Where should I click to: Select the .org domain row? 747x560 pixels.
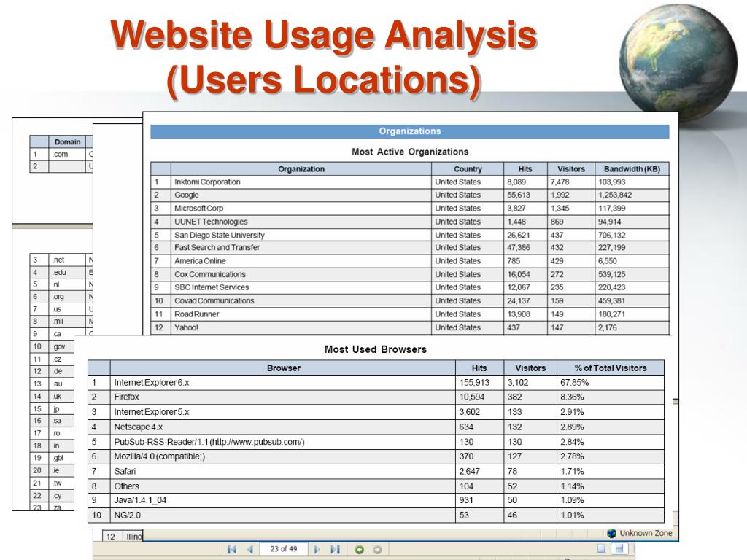tap(61, 297)
